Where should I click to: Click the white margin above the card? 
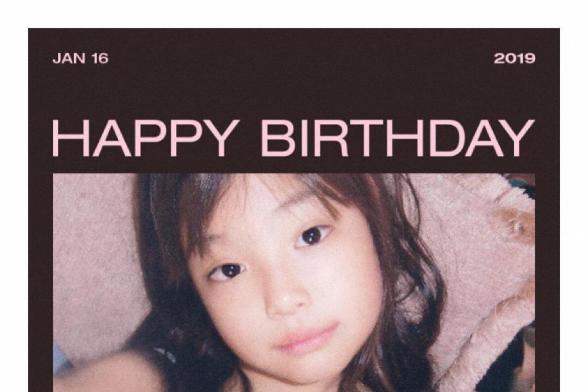tap(294, 14)
